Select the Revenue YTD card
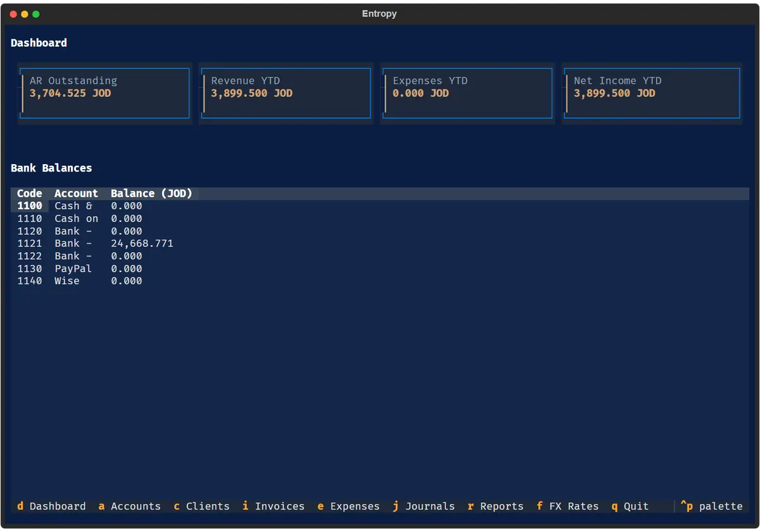Image resolution: width=760 pixels, height=532 pixels. point(286,93)
